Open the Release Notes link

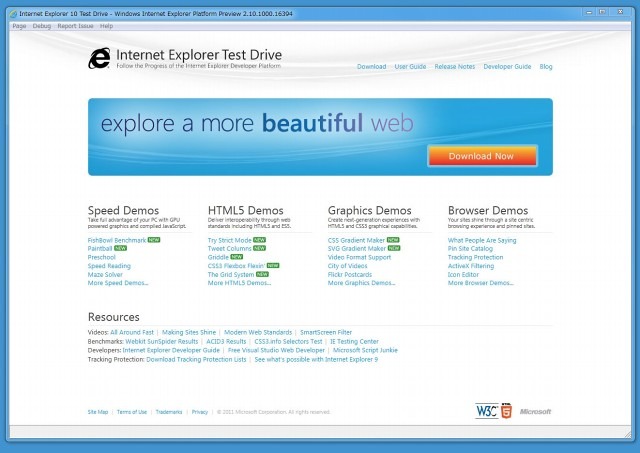tap(455, 67)
